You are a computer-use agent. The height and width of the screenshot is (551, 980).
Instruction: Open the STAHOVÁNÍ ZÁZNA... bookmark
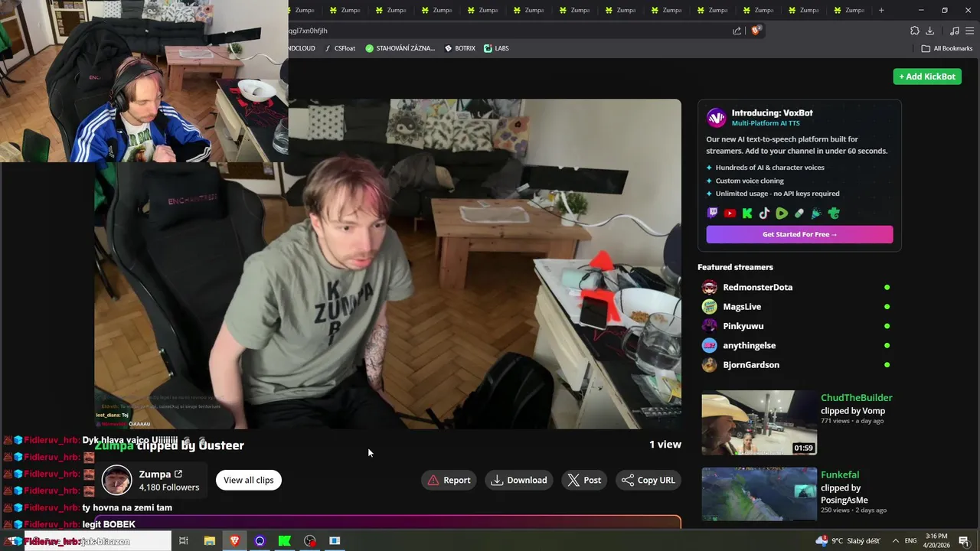pos(400,48)
